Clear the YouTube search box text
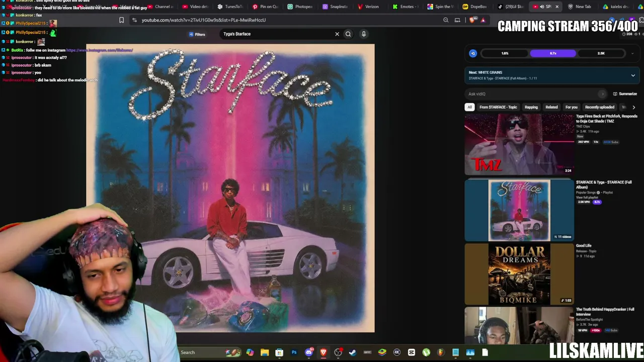 point(337,34)
